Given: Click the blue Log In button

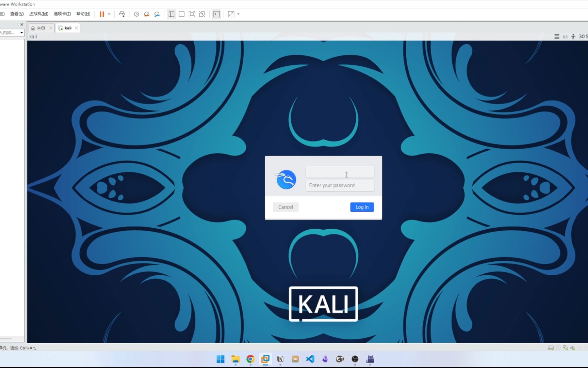Looking at the screenshot, I should 362,207.
